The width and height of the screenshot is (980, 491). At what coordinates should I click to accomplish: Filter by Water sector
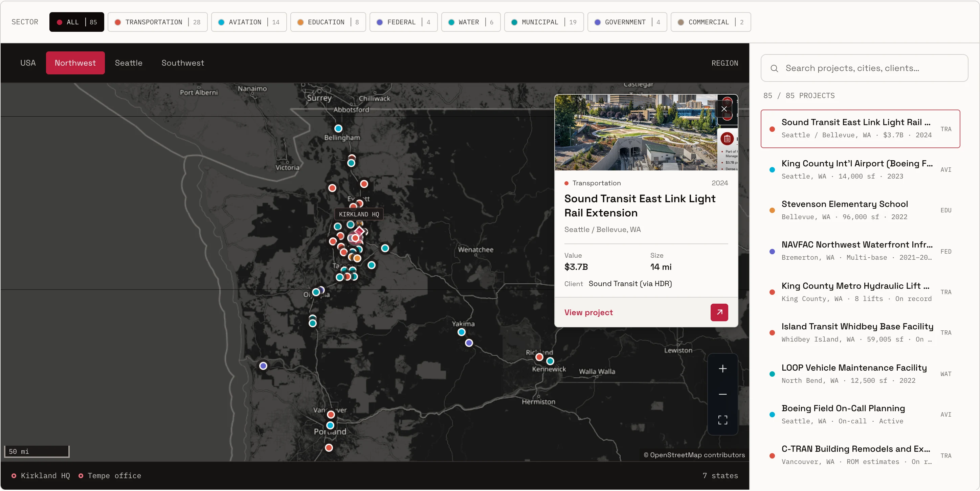[471, 22]
